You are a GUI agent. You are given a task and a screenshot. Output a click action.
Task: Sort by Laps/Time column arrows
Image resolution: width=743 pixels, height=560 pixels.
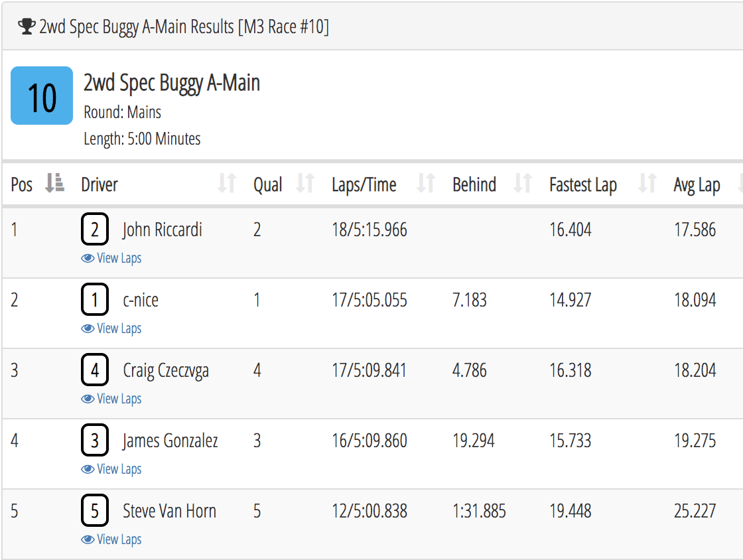point(426,184)
